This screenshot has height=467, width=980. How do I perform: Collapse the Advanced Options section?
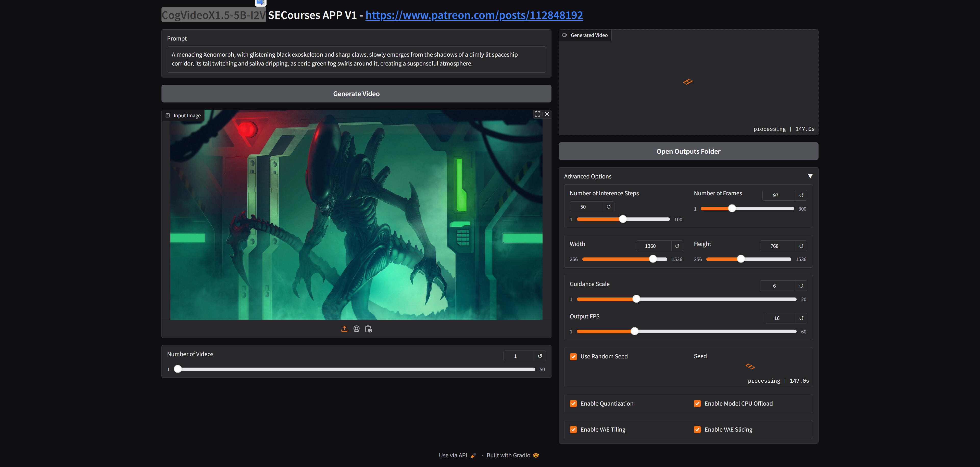point(810,176)
